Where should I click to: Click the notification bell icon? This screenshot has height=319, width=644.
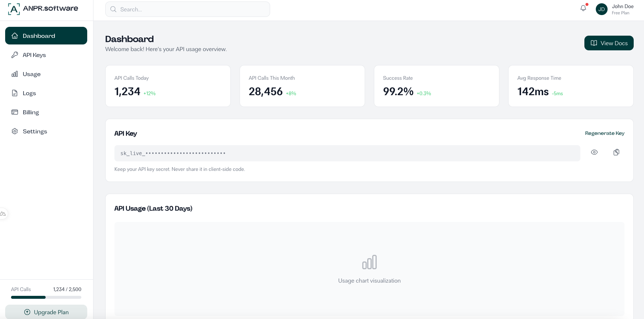(583, 8)
